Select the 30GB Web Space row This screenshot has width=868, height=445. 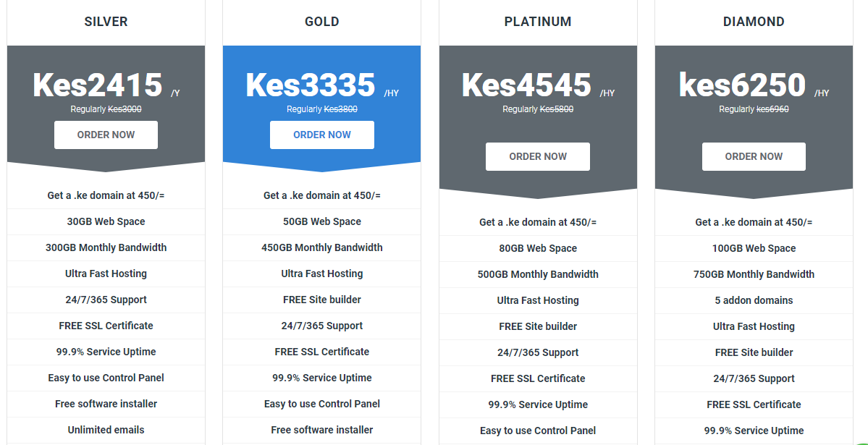[x=106, y=221]
